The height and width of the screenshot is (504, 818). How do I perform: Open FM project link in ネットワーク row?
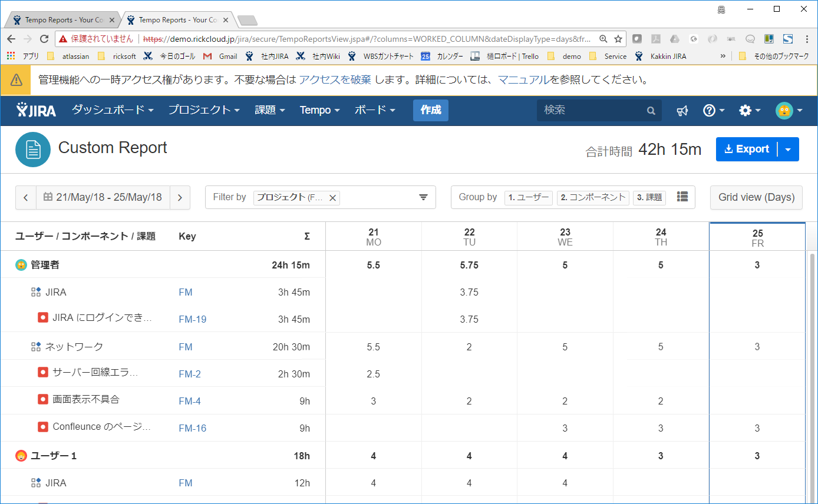coord(186,347)
